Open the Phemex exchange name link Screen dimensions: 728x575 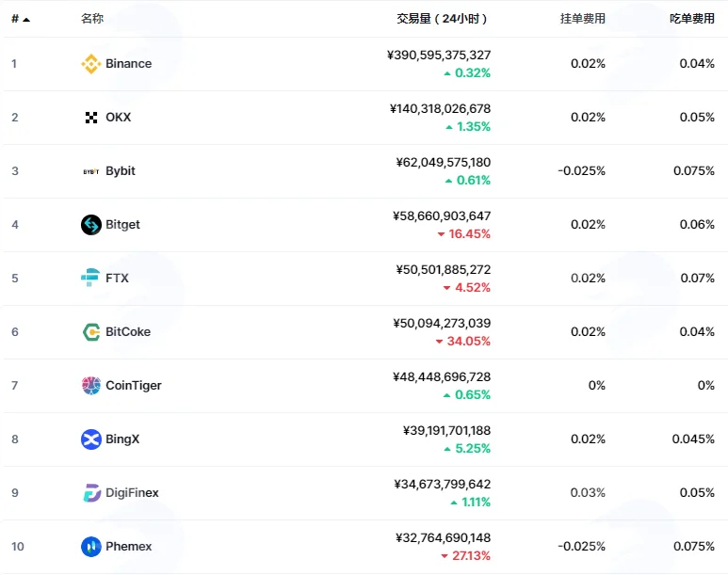coord(129,547)
